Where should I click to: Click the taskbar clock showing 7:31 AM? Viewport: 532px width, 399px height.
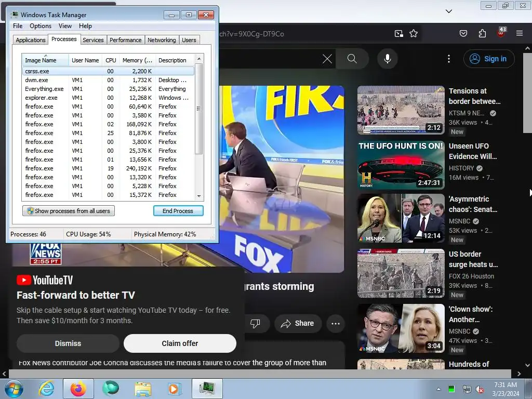(505, 389)
